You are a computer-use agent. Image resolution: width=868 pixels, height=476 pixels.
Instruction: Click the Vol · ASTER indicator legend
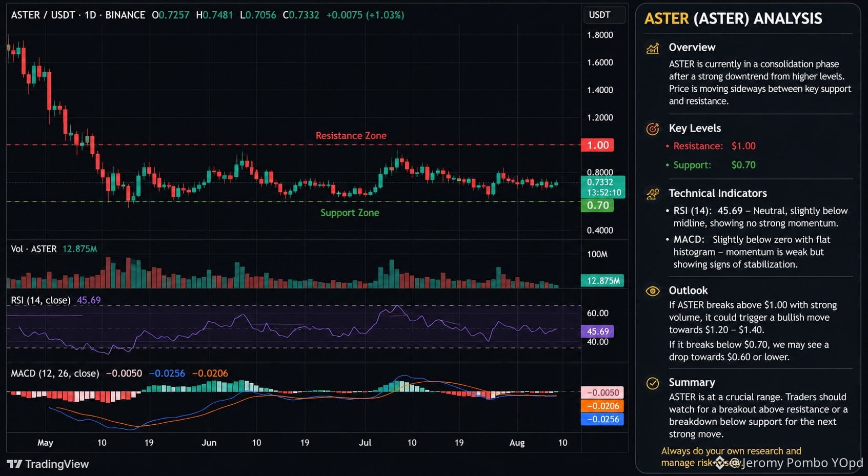[x=34, y=249]
